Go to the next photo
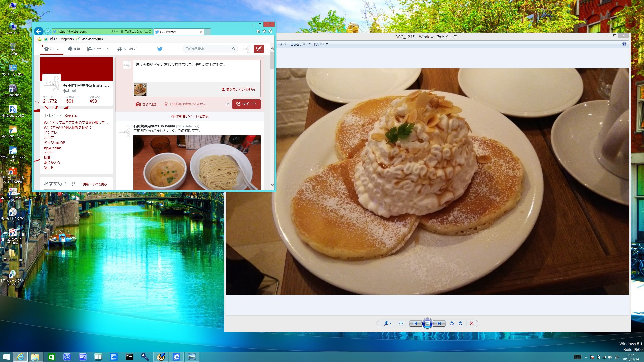The width and height of the screenshot is (644, 362). (x=439, y=324)
